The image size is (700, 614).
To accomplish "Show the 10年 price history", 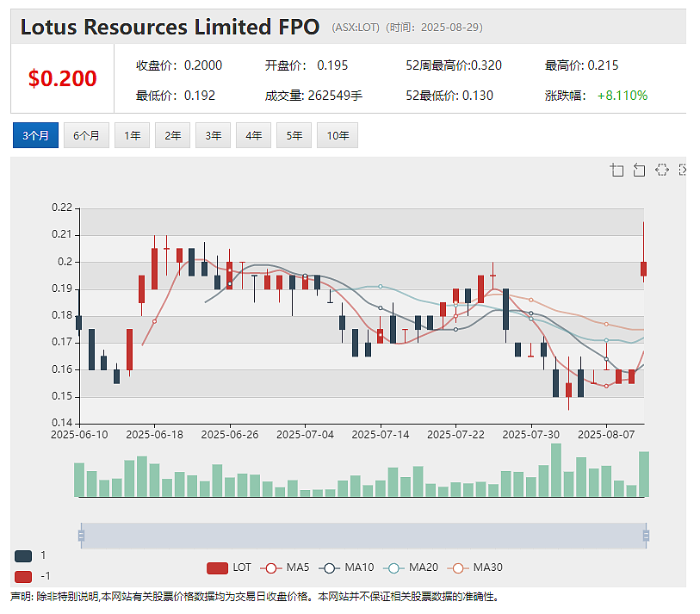I will click(338, 135).
